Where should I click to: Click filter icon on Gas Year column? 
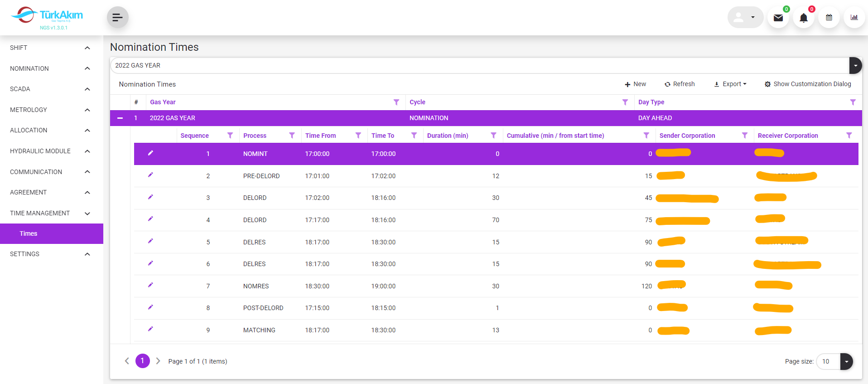[396, 102]
